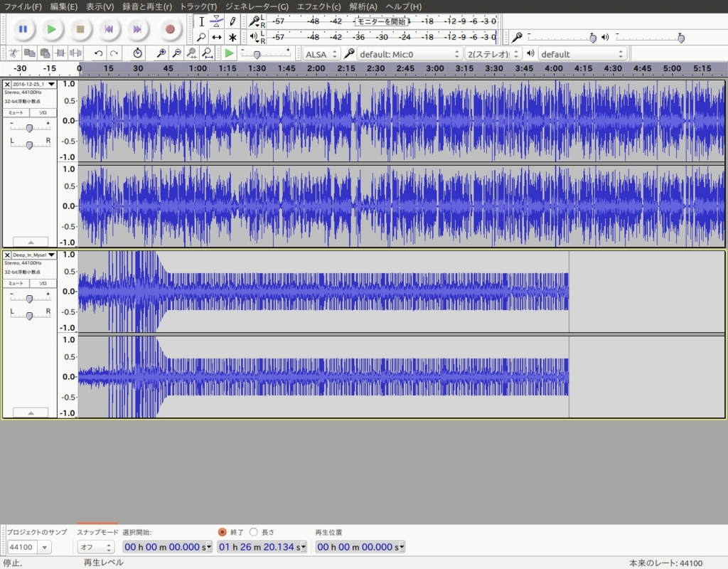Skip to start of the project
Screen dimensions: 728x569
click(x=109, y=29)
